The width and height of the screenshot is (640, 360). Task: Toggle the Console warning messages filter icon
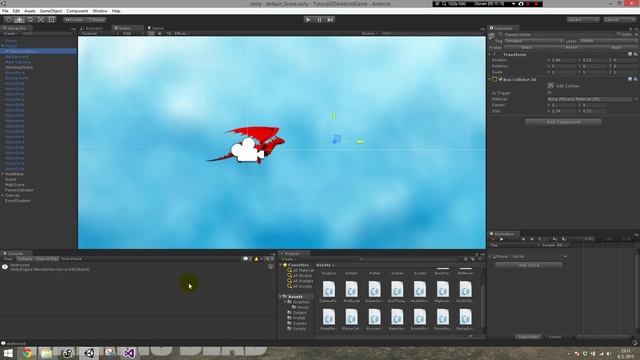tap(258, 259)
